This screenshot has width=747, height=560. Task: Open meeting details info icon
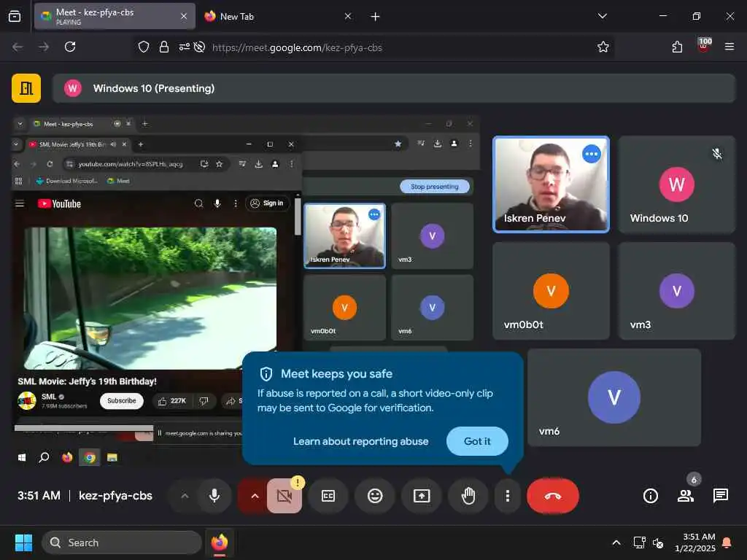click(x=650, y=496)
